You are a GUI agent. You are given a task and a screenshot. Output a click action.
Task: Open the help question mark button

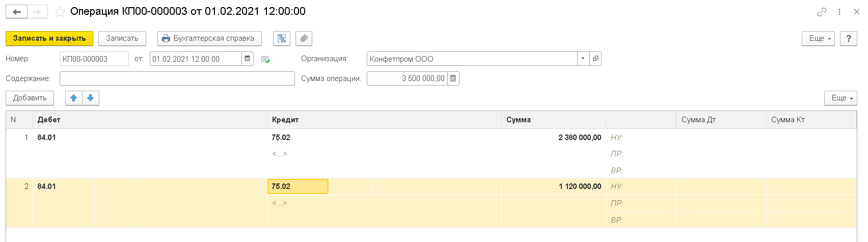[x=849, y=39]
